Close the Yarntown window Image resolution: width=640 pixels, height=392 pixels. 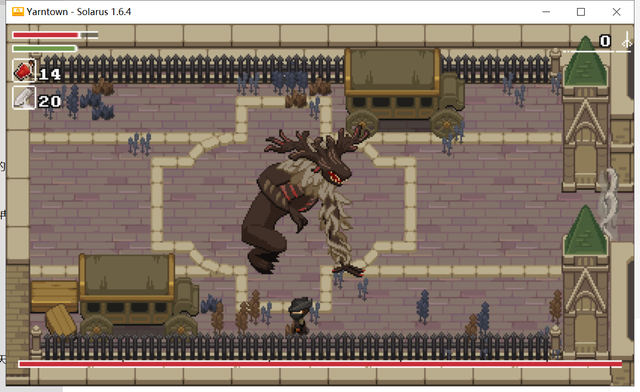click(616, 12)
